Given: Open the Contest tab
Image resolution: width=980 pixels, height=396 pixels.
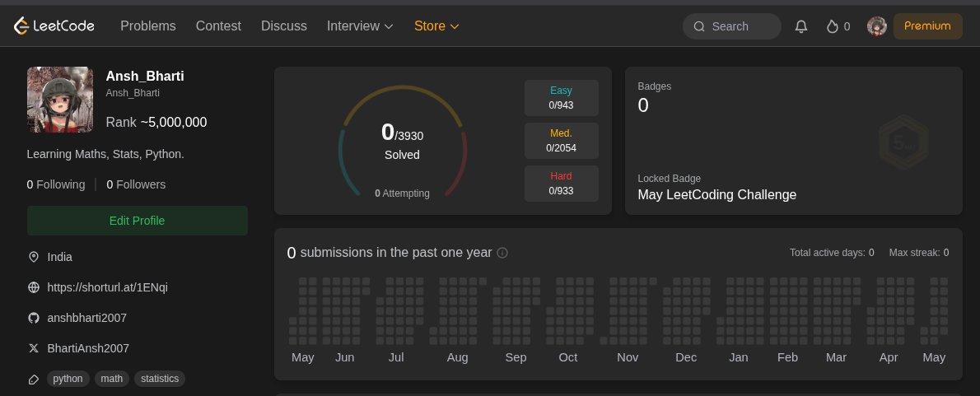Looking at the screenshot, I should pos(218,26).
